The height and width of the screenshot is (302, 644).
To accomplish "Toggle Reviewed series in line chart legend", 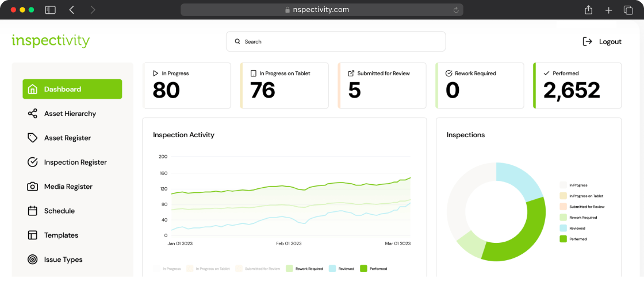I will point(342,269).
